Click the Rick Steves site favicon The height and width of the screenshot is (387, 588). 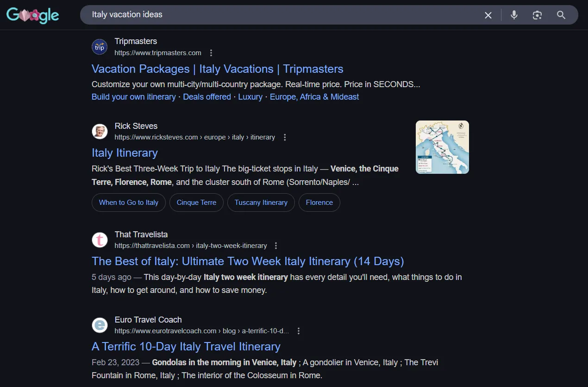pos(100,132)
